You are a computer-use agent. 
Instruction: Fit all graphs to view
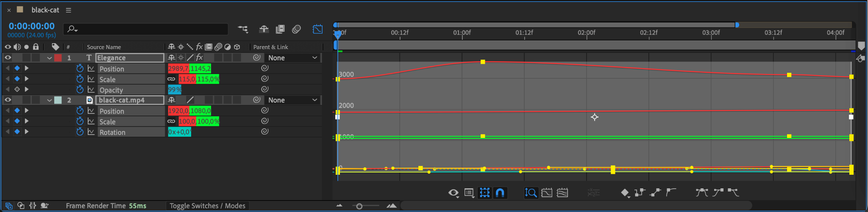coord(562,193)
